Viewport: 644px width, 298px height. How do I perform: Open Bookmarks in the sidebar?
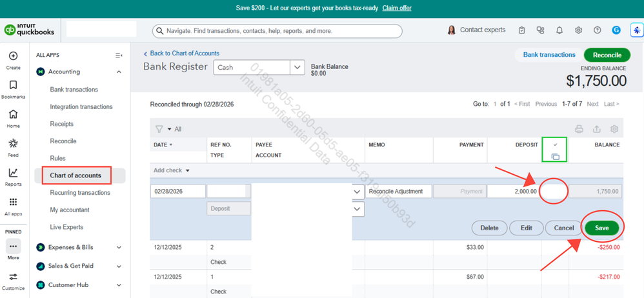click(x=13, y=85)
